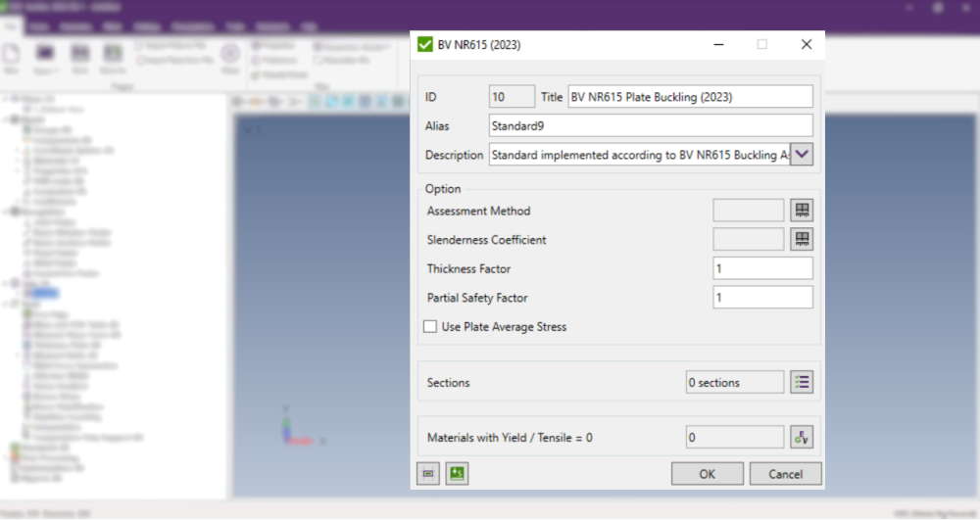Click the Materials count field showing 0

[x=735, y=437]
